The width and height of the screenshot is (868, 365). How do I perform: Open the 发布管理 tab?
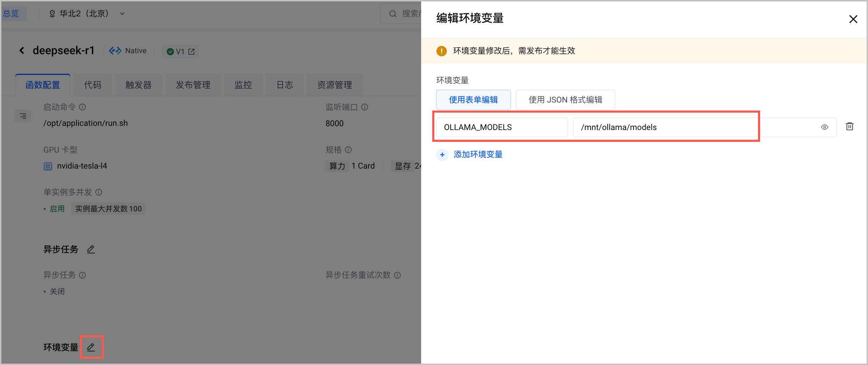tap(193, 85)
